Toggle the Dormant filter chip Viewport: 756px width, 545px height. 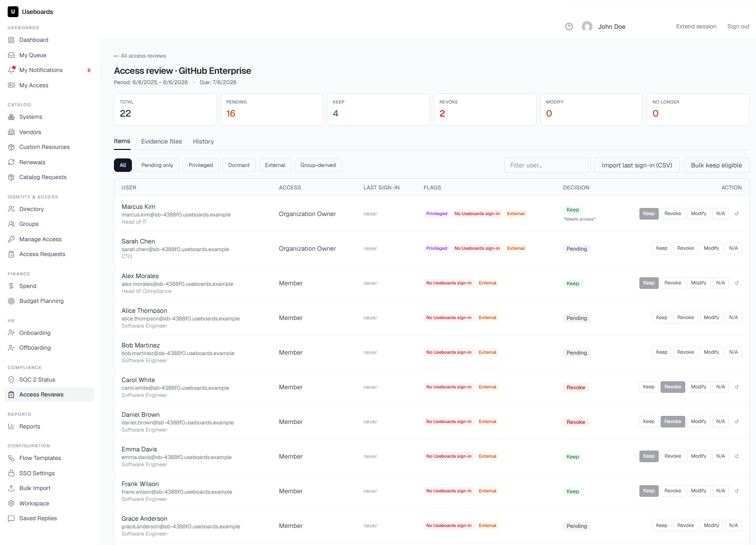coord(239,165)
